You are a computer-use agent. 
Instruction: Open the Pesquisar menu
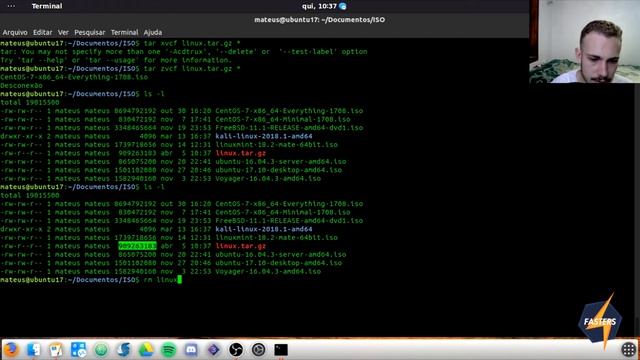pyautogui.click(x=90, y=32)
